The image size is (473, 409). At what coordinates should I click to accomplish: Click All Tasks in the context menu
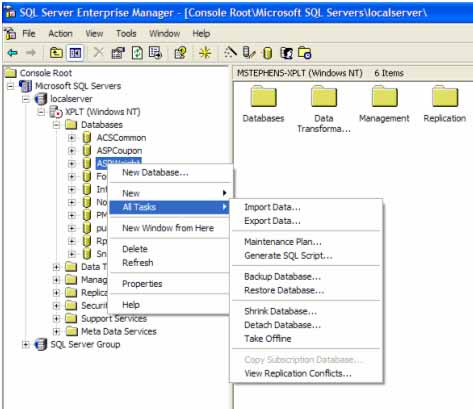tap(169, 207)
